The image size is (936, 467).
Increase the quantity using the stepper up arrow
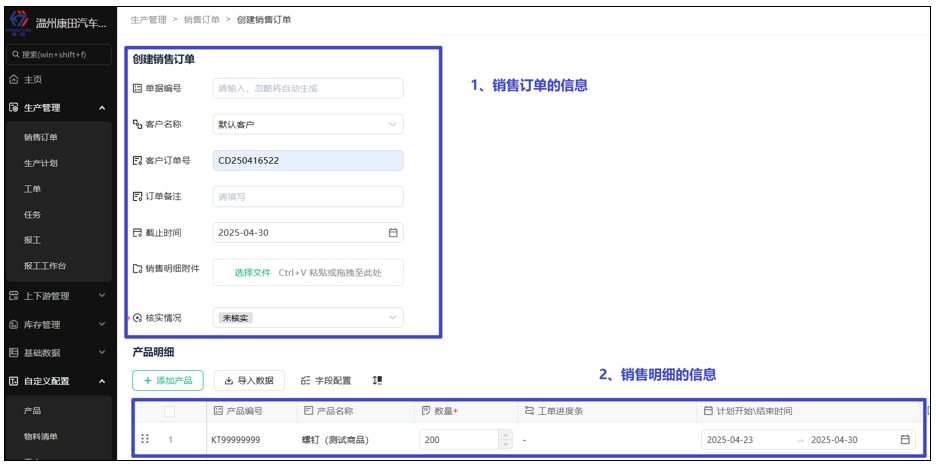click(505, 435)
